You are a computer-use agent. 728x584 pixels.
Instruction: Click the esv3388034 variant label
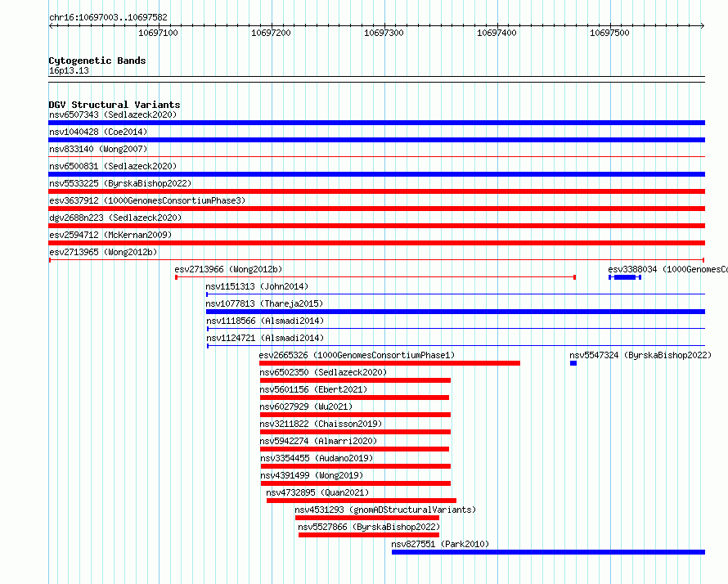[x=668, y=269]
